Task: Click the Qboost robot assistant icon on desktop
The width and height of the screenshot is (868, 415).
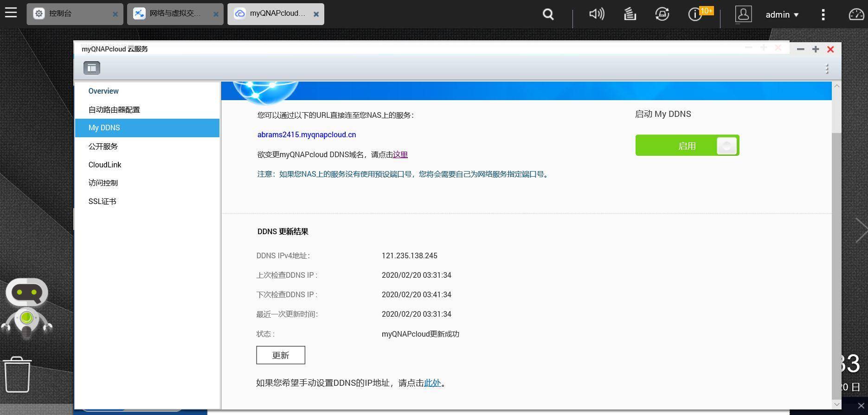Action: coord(26,309)
